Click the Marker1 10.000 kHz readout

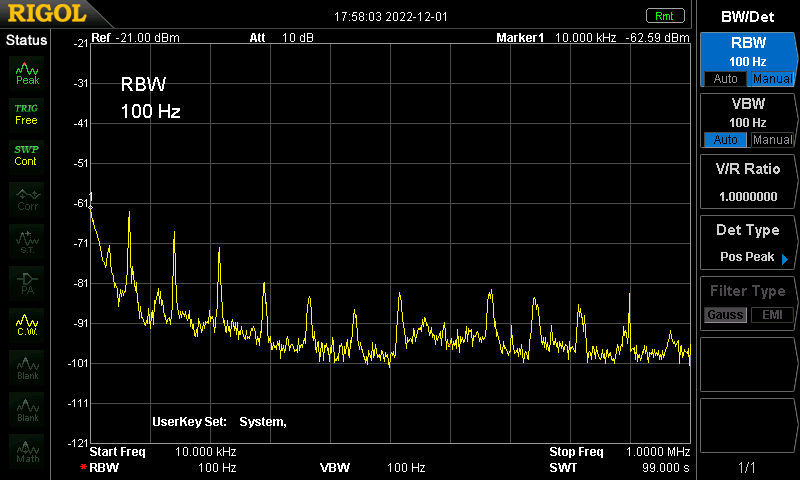pos(556,38)
